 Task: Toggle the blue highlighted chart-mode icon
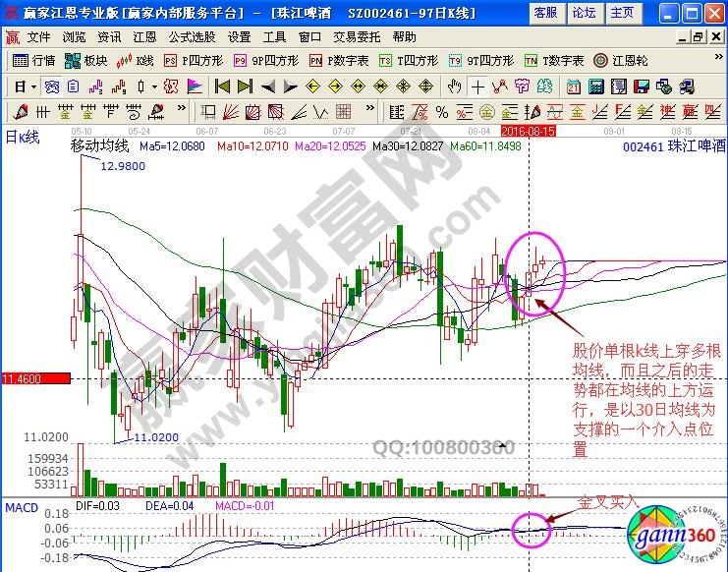[x=51, y=86]
